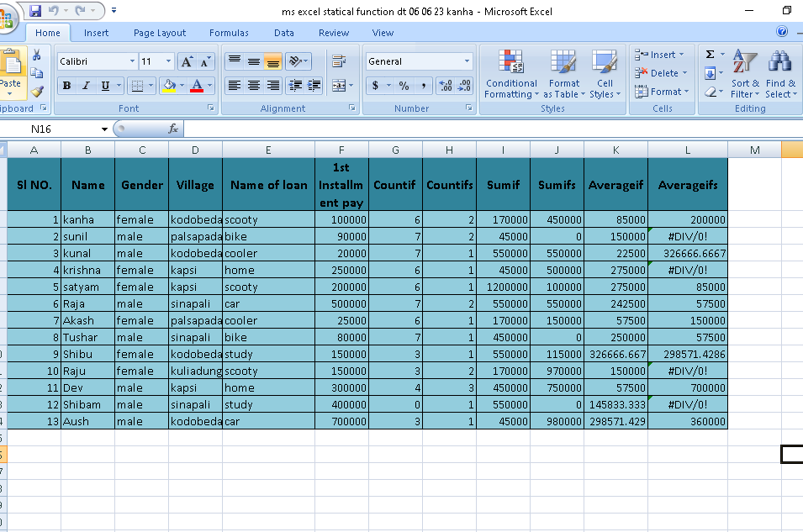Select the Averageifs header cell
The height and width of the screenshot is (532, 803).
[x=687, y=185]
